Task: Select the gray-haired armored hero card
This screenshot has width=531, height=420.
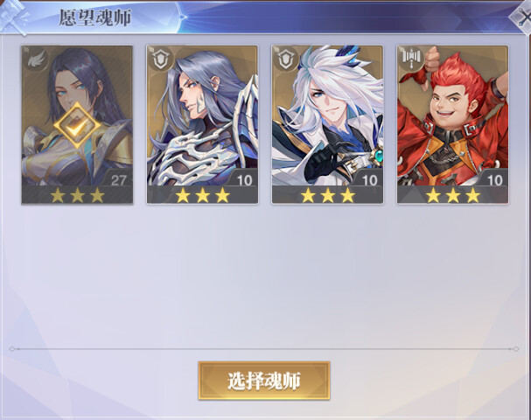Action: [202, 124]
